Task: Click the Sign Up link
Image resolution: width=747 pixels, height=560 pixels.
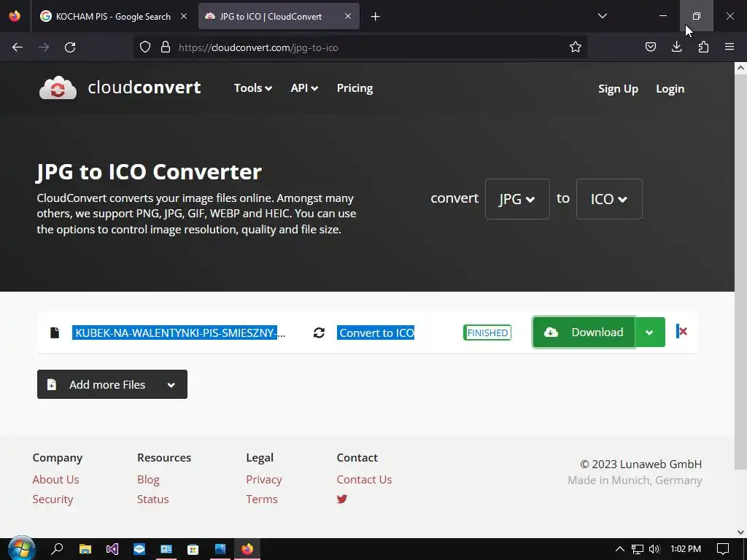Action: (x=618, y=89)
